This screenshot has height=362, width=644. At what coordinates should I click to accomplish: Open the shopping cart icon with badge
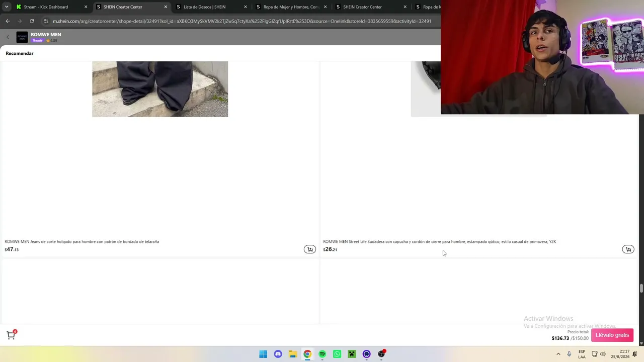click(x=11, y=335)
